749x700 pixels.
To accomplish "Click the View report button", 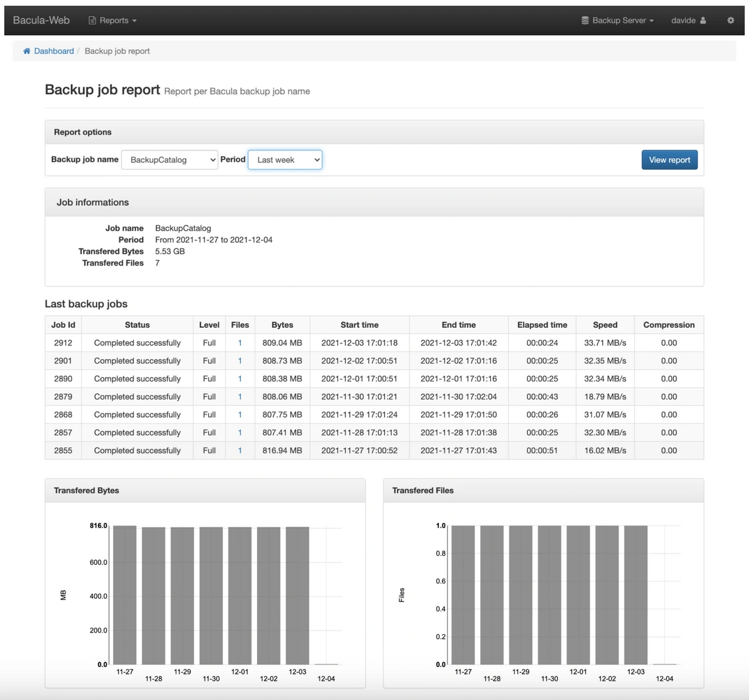I will 669,160.
